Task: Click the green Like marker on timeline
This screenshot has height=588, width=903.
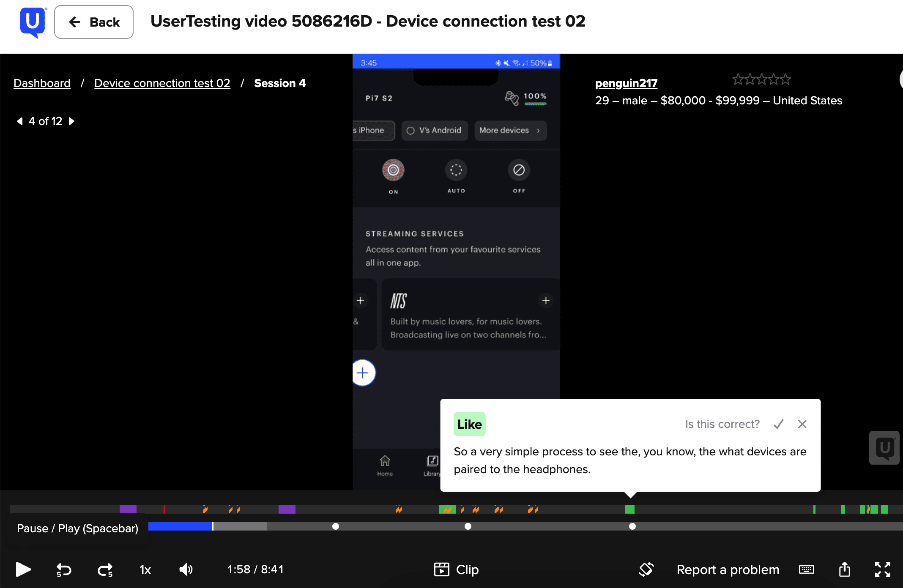Action: point(629,509)
